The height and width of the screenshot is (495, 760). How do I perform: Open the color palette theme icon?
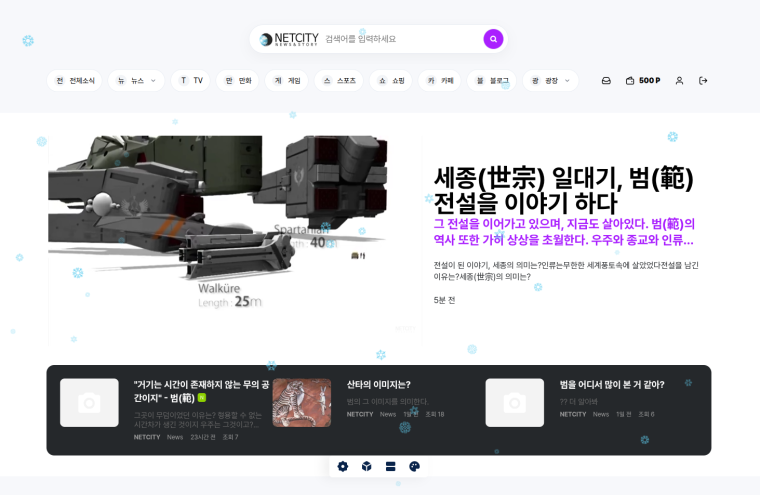pos(415,466)
